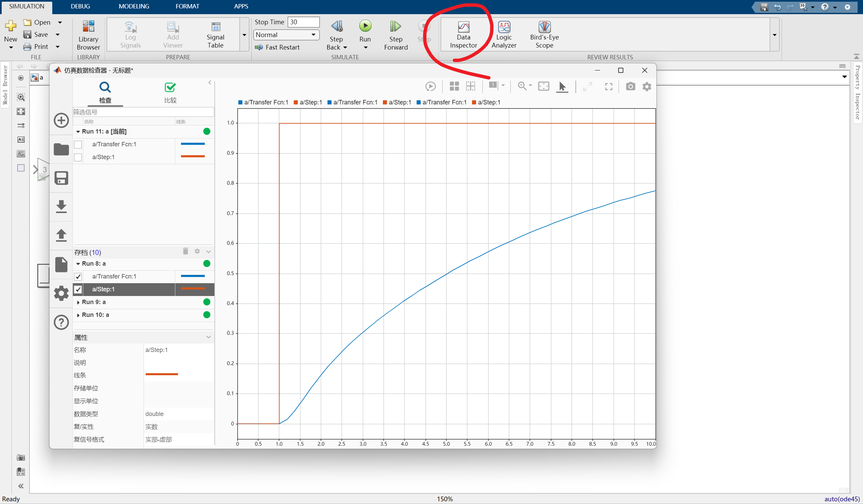Collapse Run 8: a

coord(78,264)
